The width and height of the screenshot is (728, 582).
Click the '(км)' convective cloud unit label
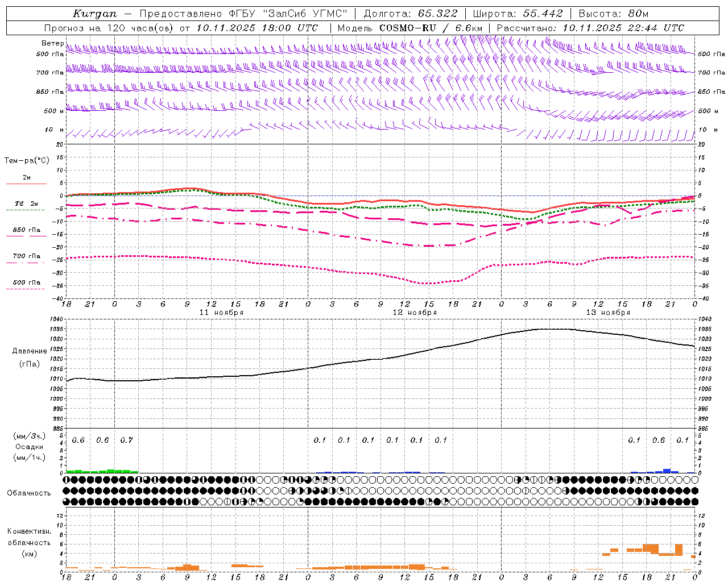(30, 554)
